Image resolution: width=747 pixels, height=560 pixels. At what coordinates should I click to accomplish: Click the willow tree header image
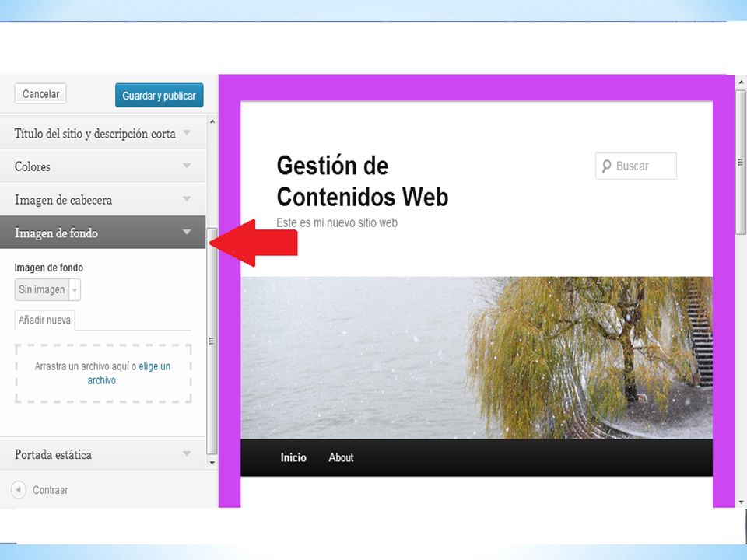tap(476, 358)
